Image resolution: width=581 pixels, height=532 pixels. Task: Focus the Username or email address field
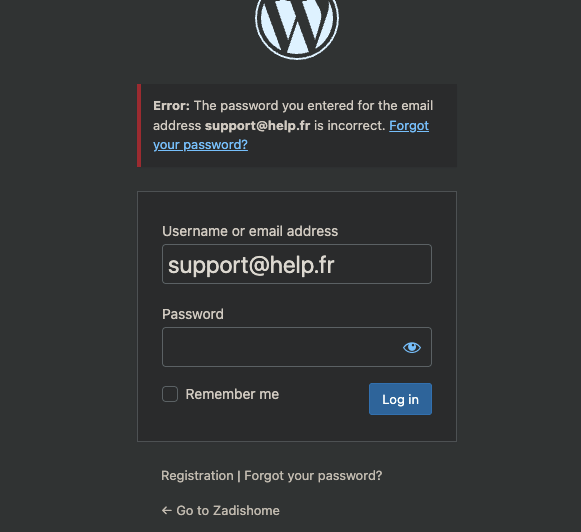click(297, 264)
